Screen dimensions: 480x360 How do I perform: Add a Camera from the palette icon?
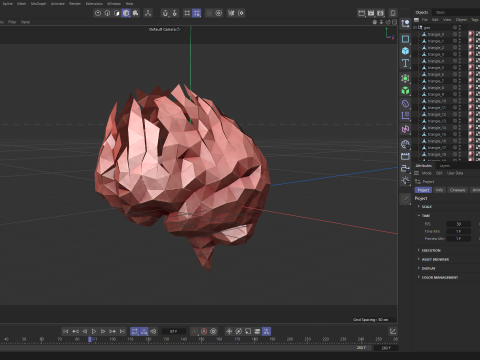click(x=405, y=168)
